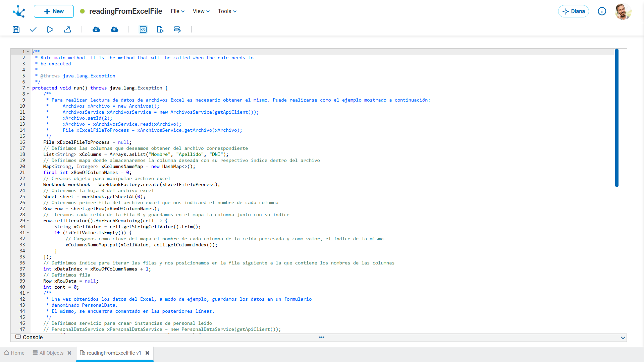Click the editor vertical scrollbar
This screenshot has width=644, height=362.
tap(616, 118)
